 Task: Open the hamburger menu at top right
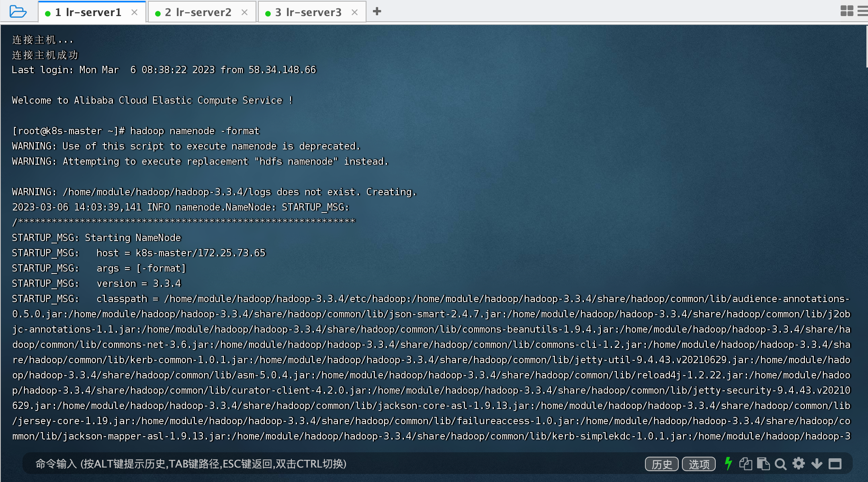pyautogui.click(x=863, y=11)
